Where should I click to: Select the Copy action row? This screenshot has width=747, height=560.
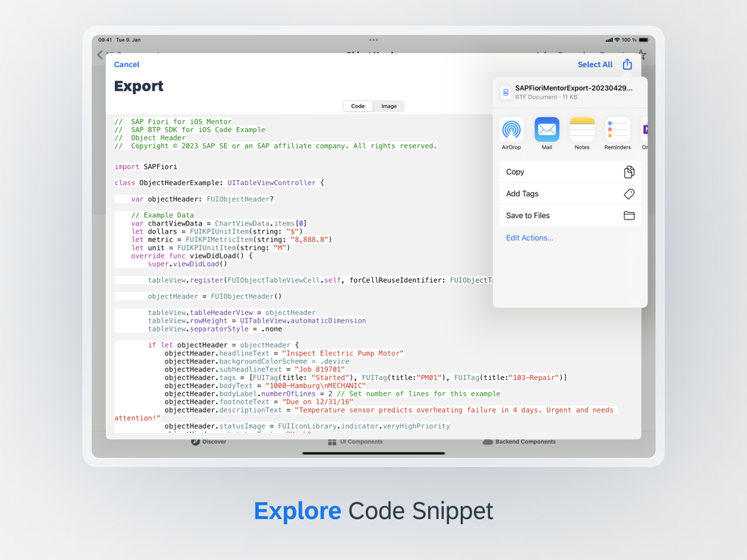click(x=570, y=172)
